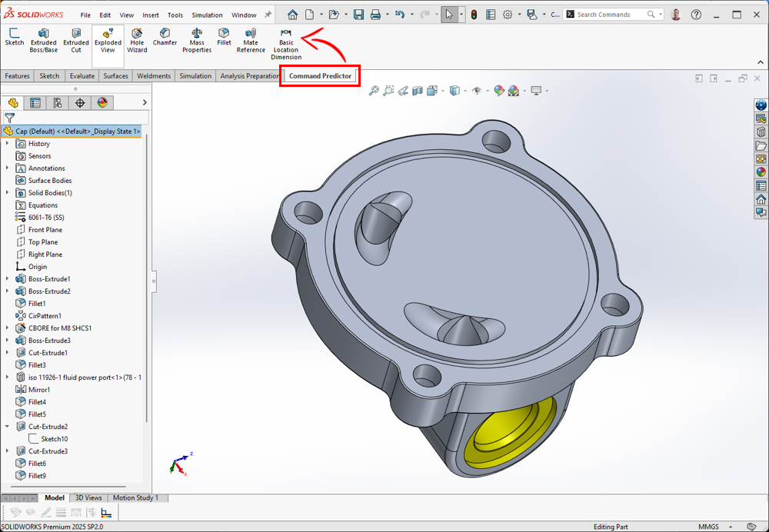Screen dimensions: 769x532
Task: Open the Options gear icon
Action: click(x=508, y=15)
